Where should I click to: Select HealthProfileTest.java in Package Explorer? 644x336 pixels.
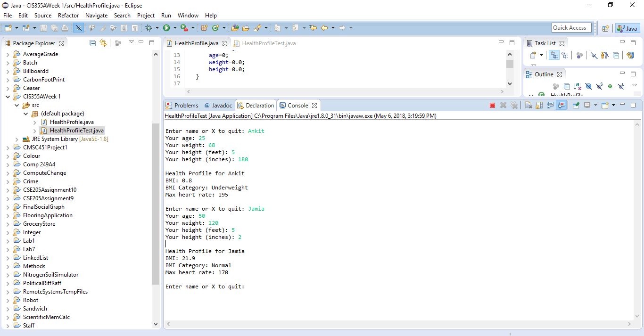(72, 131)
